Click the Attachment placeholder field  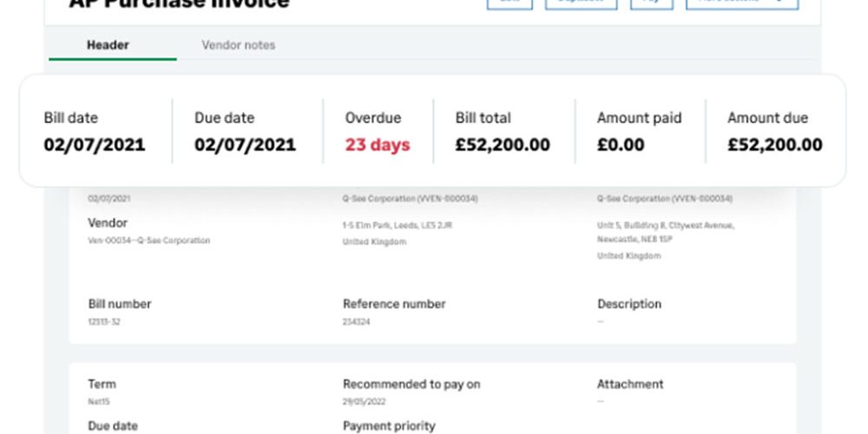(601, 402)
